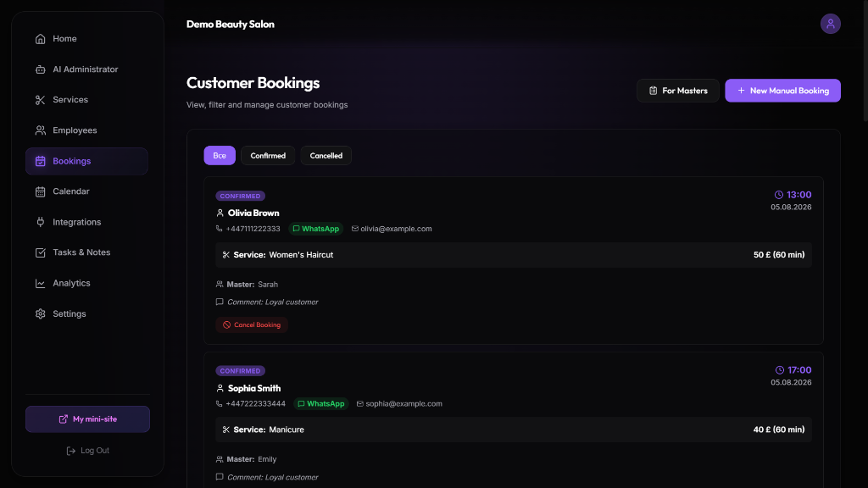Open My mini-site link
Screen dimensions: 868x488
point(87,419)
